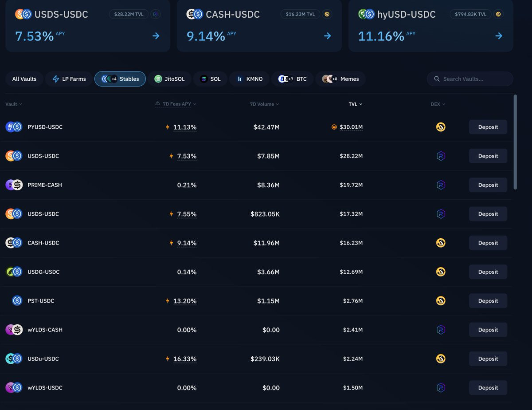Select the Memes filter

click(340, 79)
